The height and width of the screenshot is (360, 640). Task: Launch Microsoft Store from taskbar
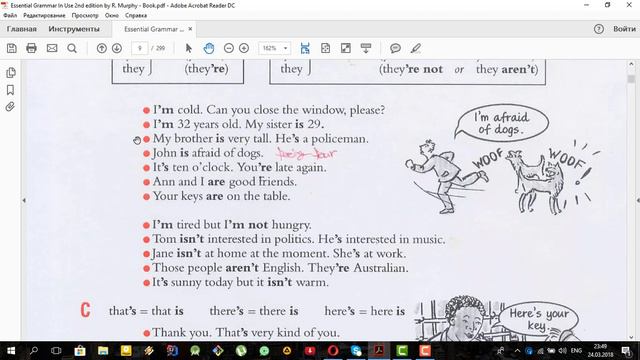tap(80, 351)
